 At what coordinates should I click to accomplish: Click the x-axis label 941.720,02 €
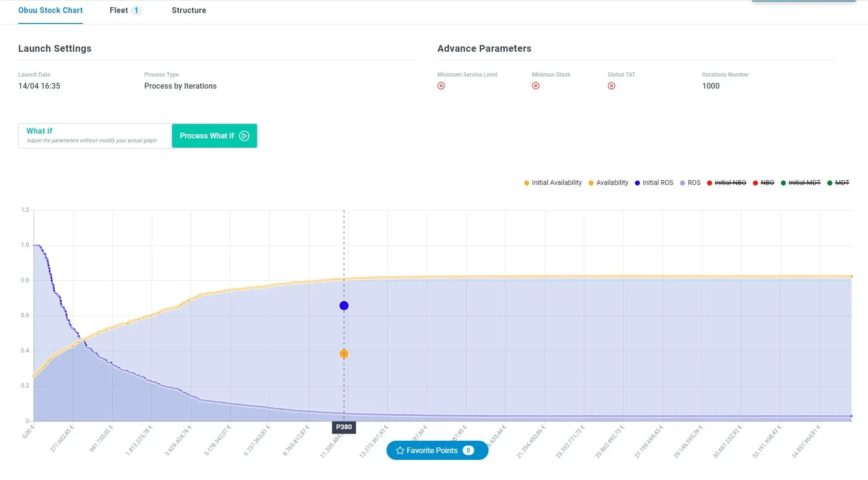point(102,438)
